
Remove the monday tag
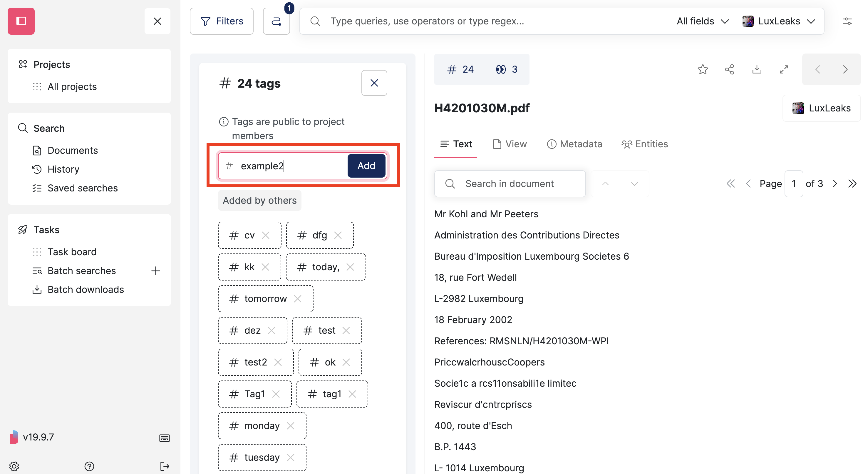pyautogui.click(x=290, y=425)
